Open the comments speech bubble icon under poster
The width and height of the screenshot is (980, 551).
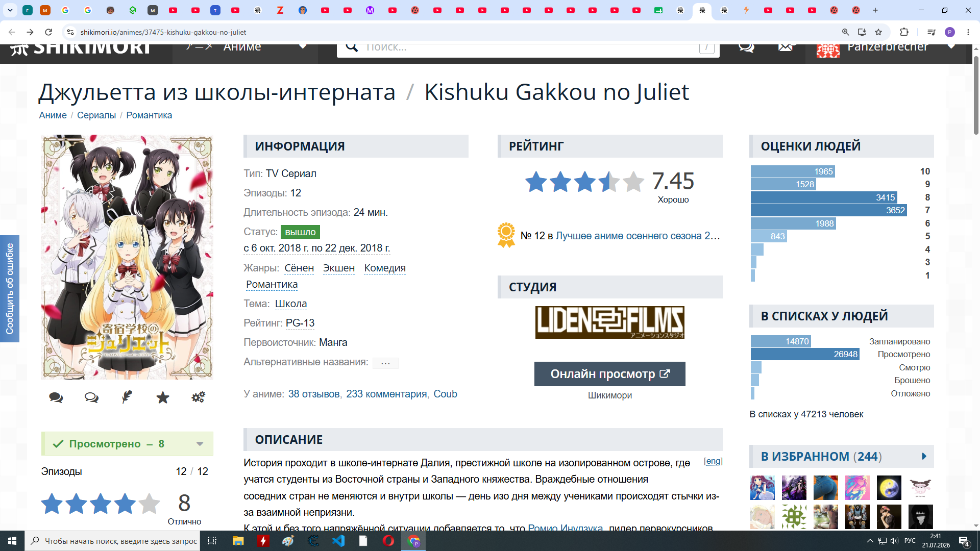pos(56,397)
